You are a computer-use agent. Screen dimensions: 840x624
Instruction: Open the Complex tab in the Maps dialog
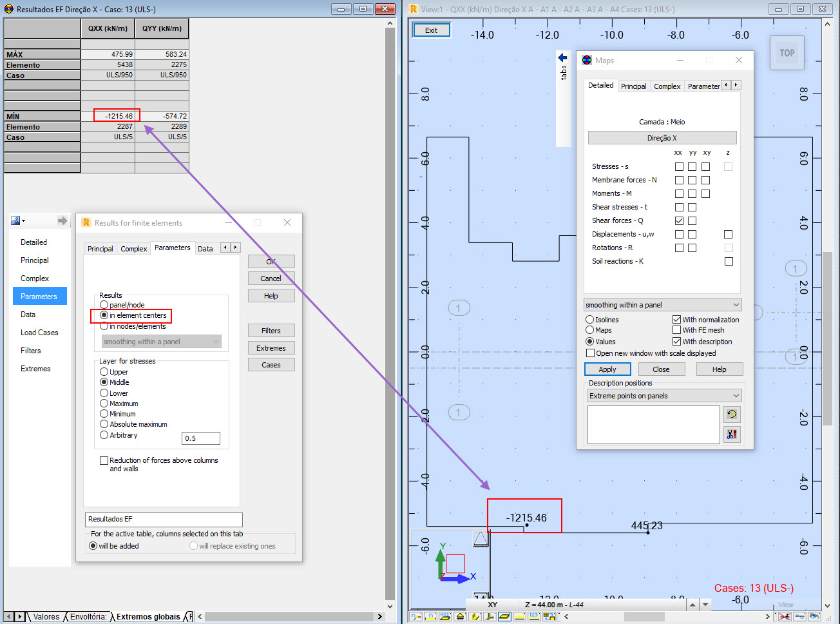[667, 86]
